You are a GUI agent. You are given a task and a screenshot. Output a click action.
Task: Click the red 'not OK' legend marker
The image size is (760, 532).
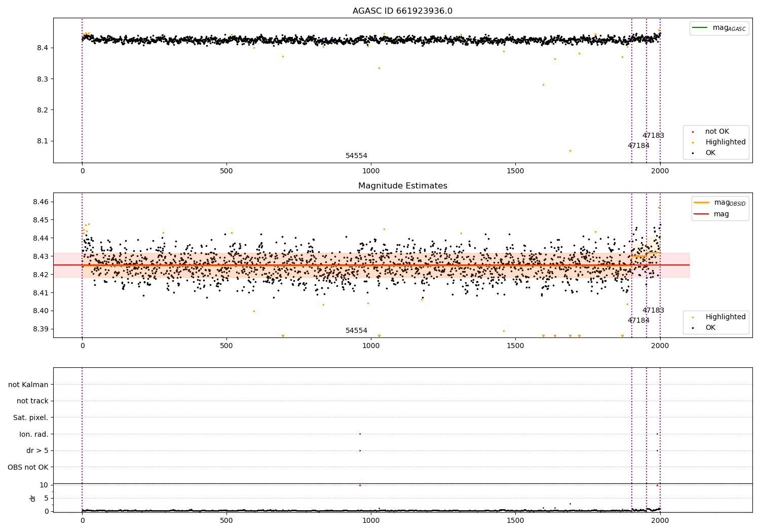pos(693,132)
